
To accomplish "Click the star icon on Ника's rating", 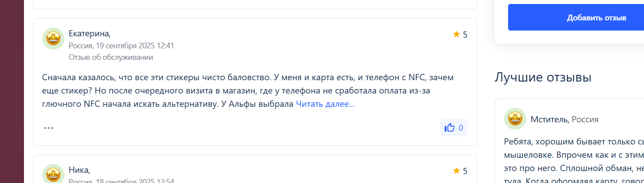I will click(456, 171).
